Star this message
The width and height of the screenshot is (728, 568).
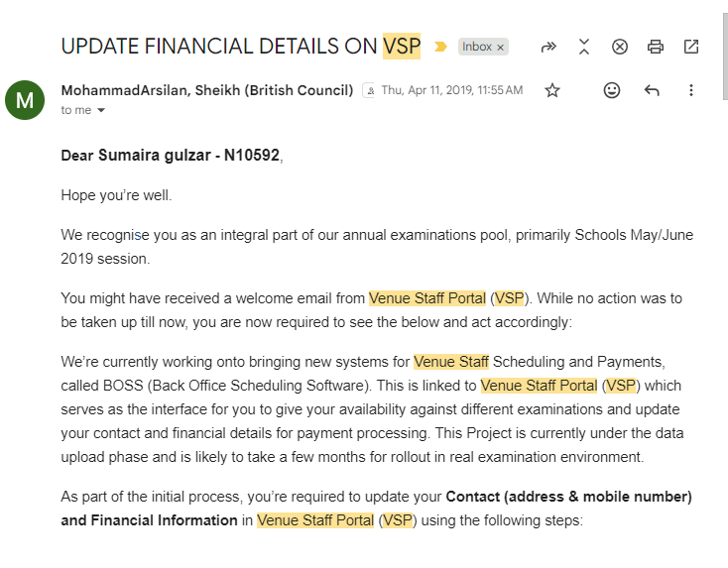pos(552,90)
